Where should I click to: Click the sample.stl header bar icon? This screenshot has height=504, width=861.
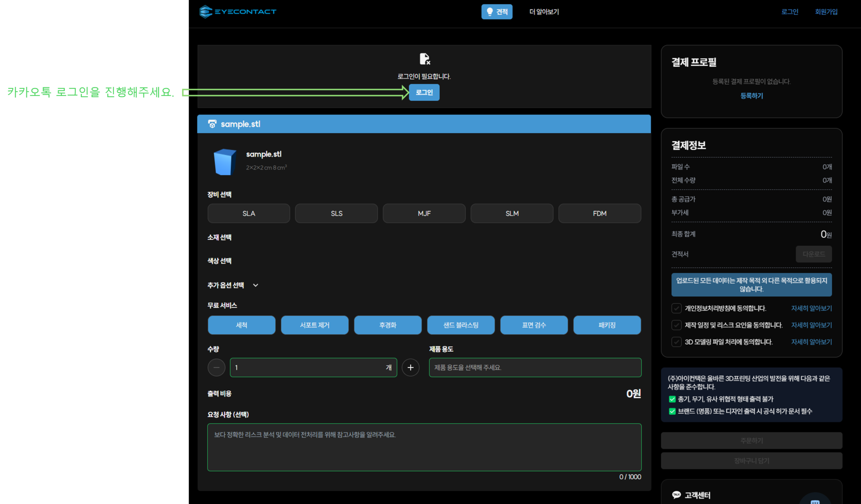pos(212,124)
